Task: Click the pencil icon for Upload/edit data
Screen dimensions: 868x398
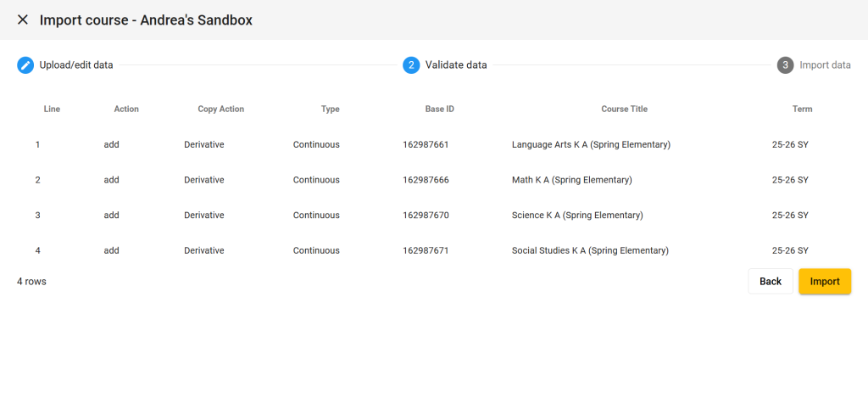Action: pyautogui.click(x=25, y=65)
